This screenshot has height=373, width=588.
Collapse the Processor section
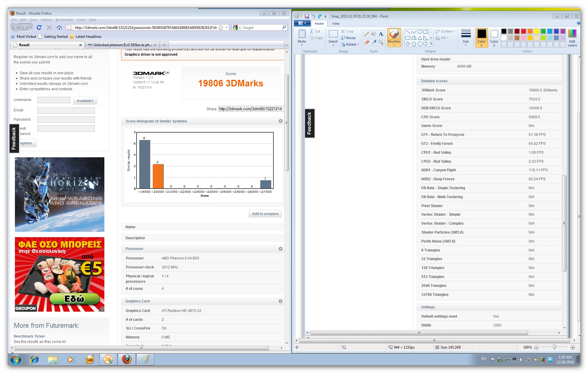281,249
